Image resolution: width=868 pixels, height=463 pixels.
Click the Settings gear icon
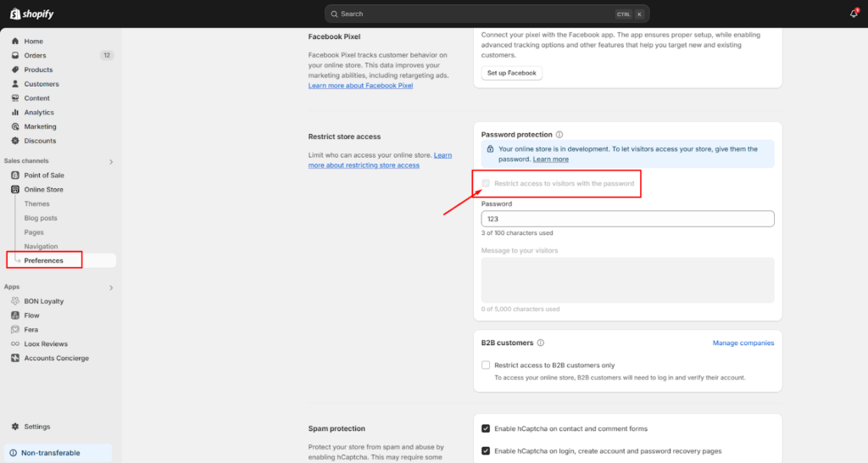[15, 427]
